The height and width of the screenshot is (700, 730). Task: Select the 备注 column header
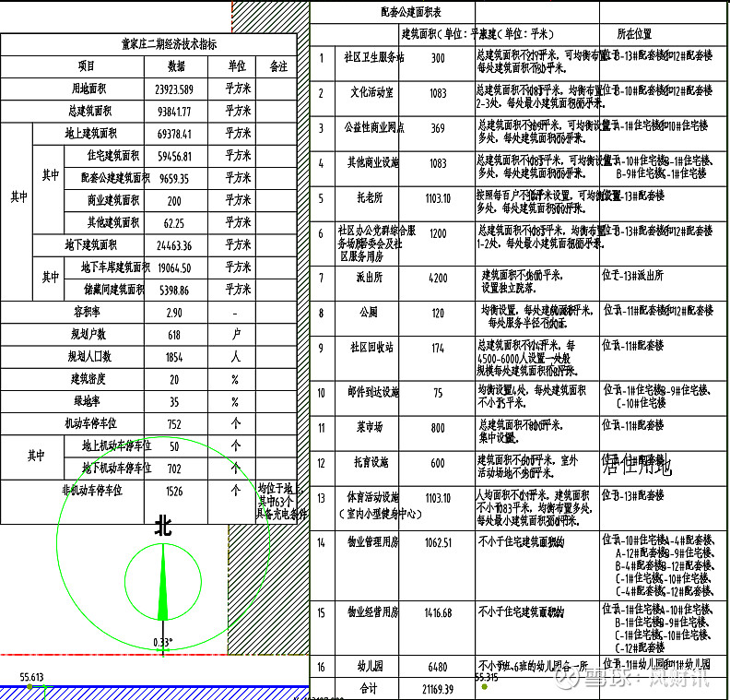(278, 66)
